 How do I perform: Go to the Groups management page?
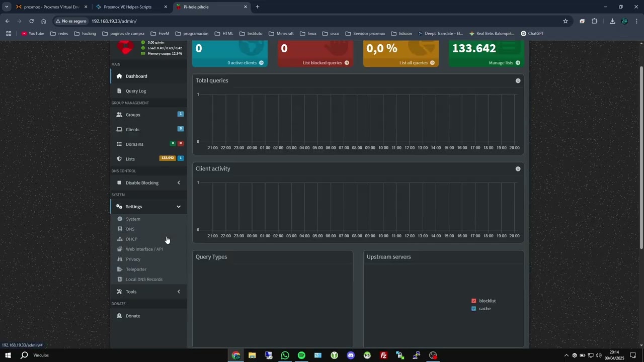point(148,115)
